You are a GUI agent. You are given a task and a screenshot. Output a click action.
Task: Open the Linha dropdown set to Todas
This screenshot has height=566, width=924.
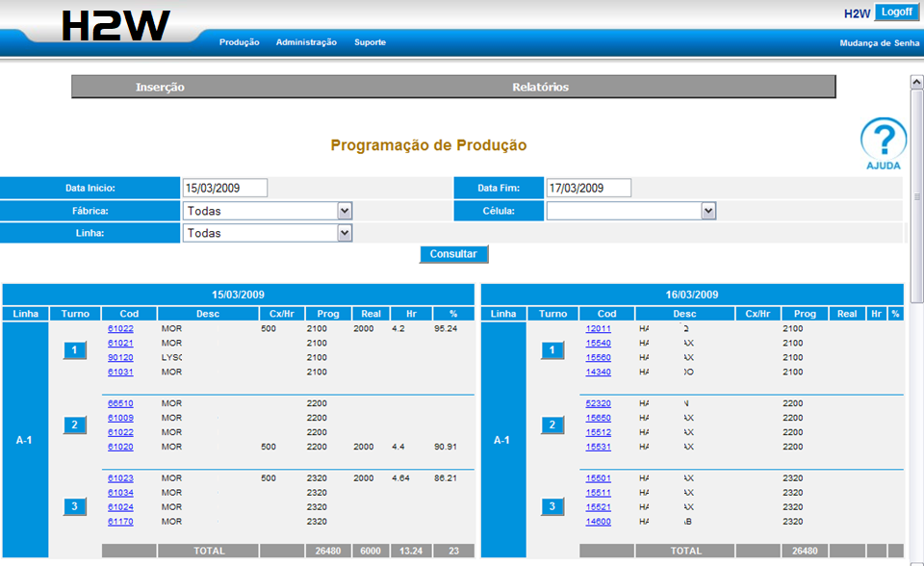(346, 232)
